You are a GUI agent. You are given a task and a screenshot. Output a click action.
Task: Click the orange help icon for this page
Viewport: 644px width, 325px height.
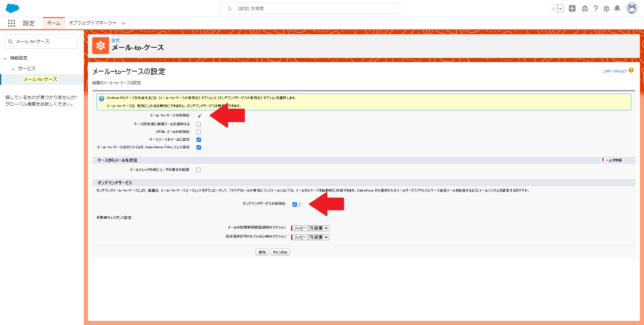[631, 70]
